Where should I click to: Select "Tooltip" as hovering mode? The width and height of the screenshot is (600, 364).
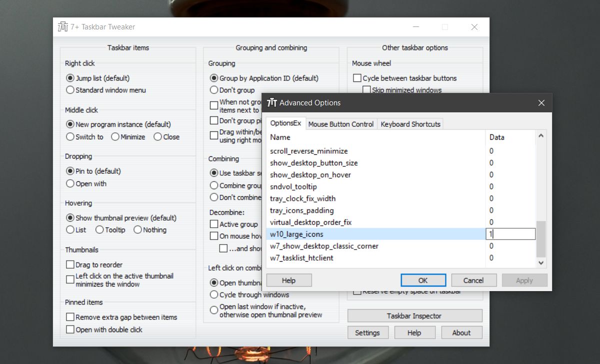pyautogui.click(x=99, y=230)
